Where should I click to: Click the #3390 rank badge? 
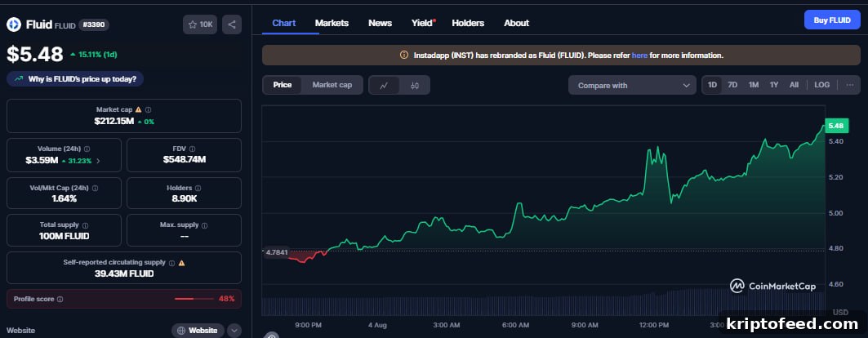coord(94,24)
